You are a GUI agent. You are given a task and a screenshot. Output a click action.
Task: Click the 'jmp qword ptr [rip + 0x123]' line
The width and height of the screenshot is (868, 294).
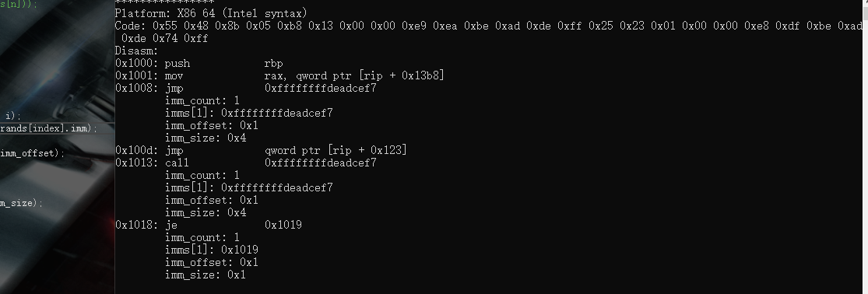coord(261,150)
